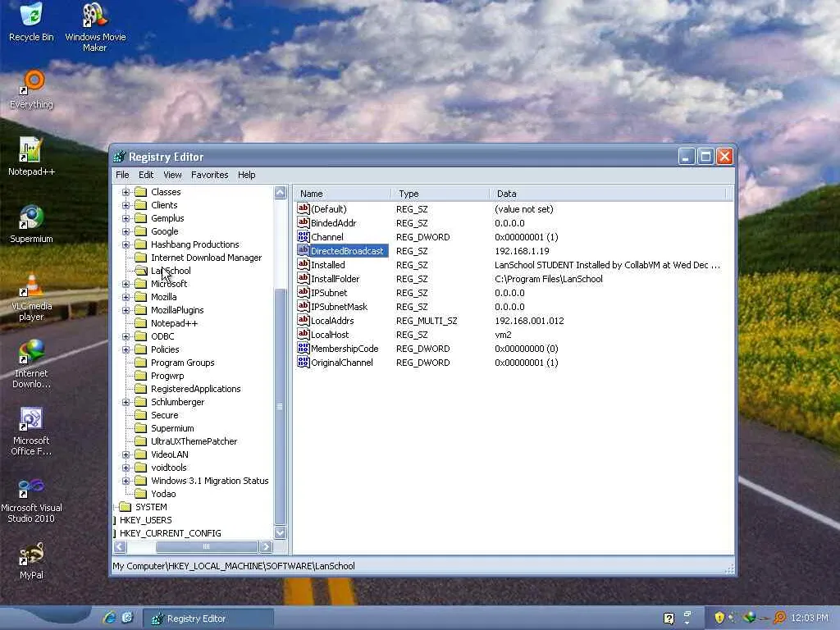
Task: Select the VLC media player desktop icon
Action: tap(31, 296)
